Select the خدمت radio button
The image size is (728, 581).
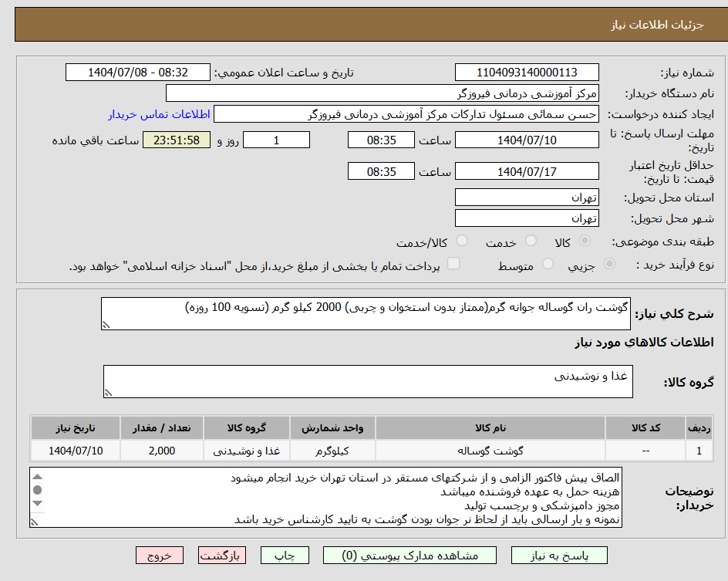(531, 240)
